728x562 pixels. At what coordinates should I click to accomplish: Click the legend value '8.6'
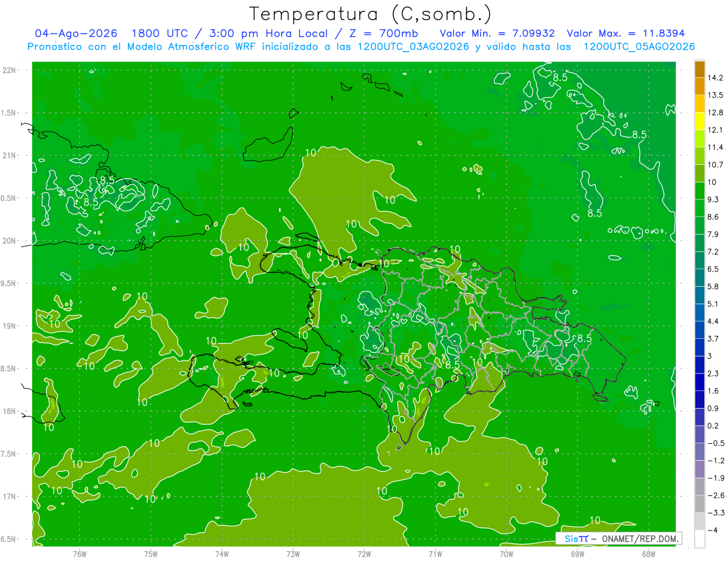pos(713,217)
